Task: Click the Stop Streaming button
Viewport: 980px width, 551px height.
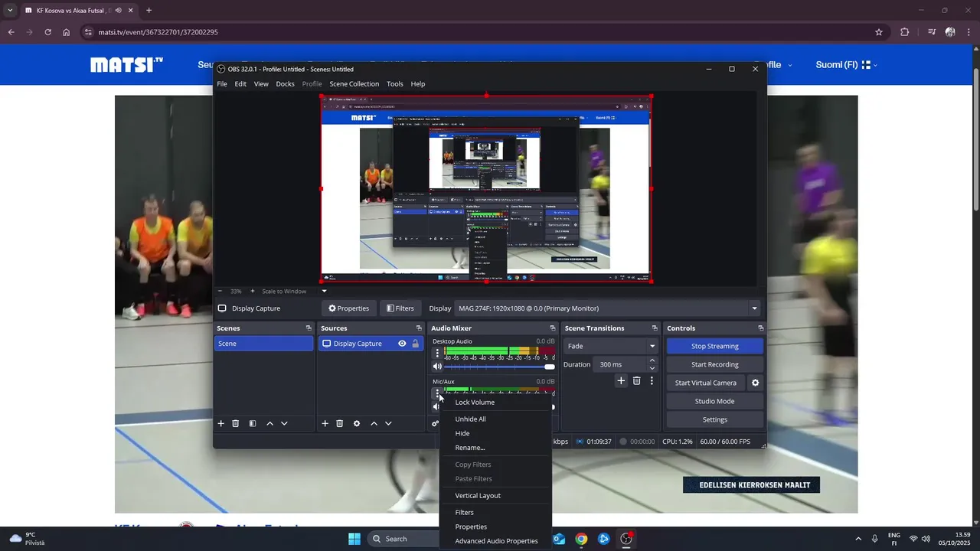Action: [x=715, y=346]
